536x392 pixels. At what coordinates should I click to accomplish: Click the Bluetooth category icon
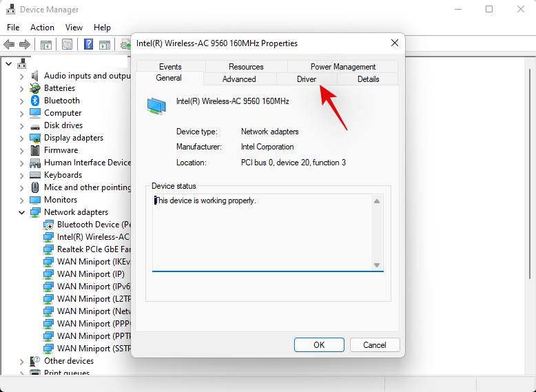tap(35, 101)
